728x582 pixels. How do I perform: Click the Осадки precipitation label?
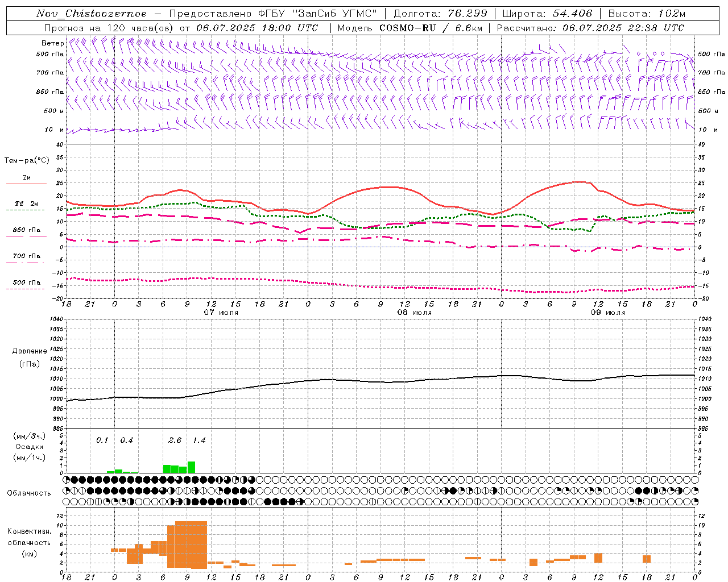pyautogui.click(x=30, y=447)
